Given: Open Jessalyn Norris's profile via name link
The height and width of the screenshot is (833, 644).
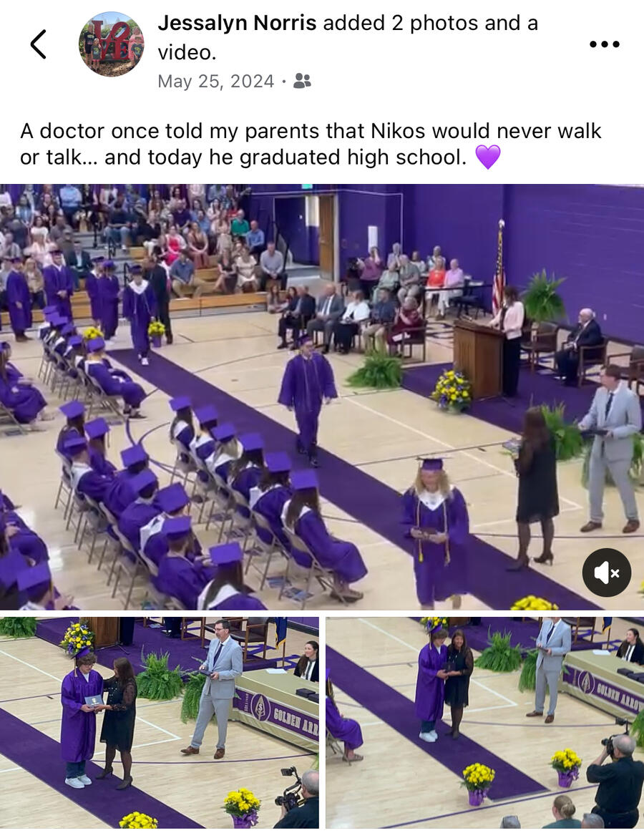Looking at the screenshot, I should click(237, 23).
